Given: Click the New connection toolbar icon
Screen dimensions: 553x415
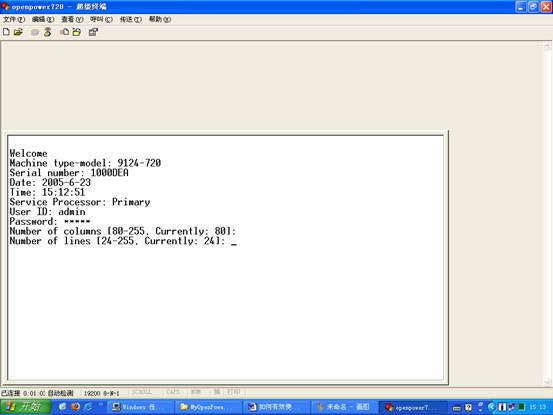Looking at the screenshot, I should (6, 32).
